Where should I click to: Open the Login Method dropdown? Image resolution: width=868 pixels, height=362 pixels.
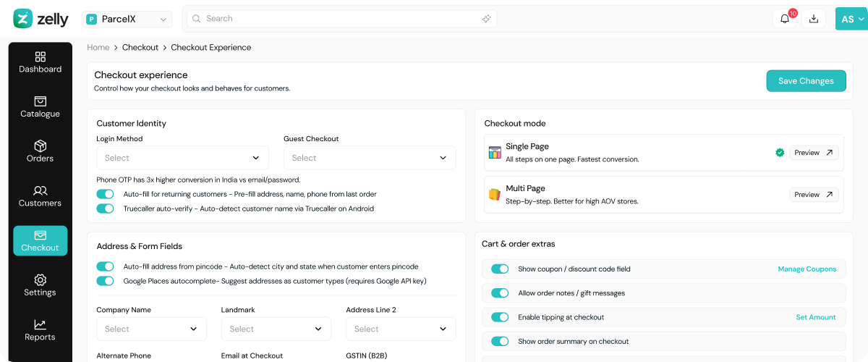click(x=182, y=158)
